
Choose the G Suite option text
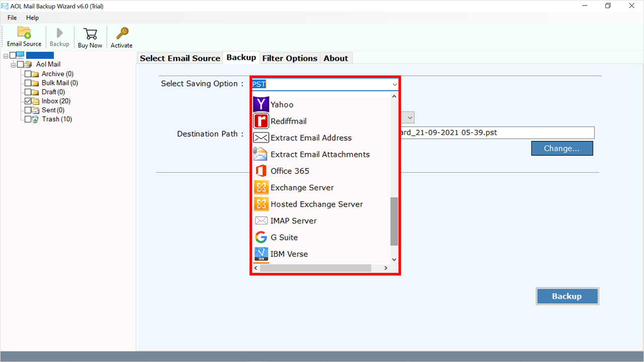point(284,237)
